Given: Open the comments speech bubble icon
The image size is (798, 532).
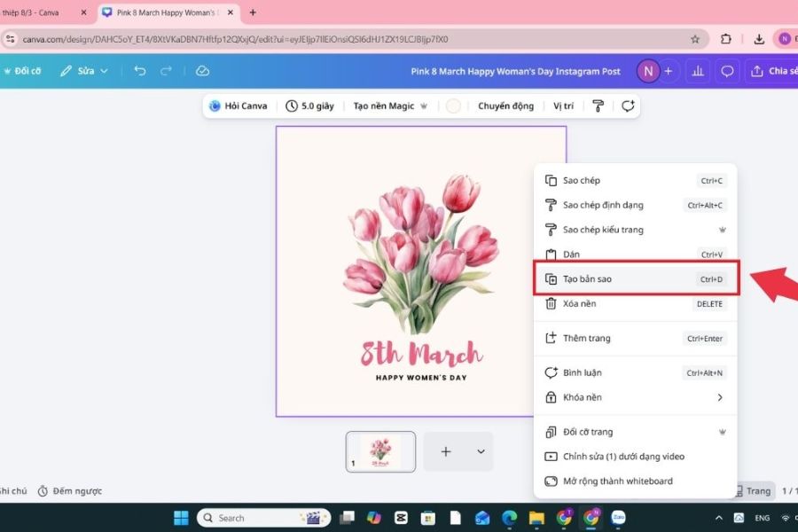Looking at the screenshot, I should pyautogui.click(x=727, y=71).
